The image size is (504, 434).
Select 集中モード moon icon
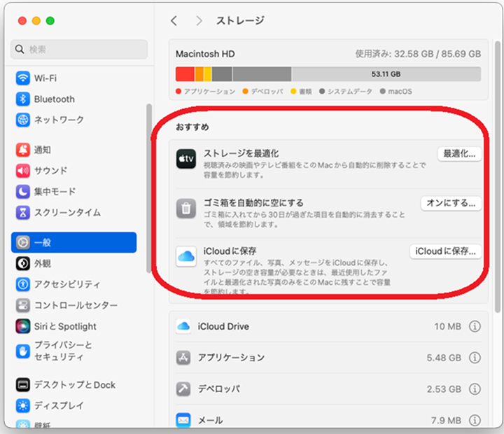click(x=23, y=192)
